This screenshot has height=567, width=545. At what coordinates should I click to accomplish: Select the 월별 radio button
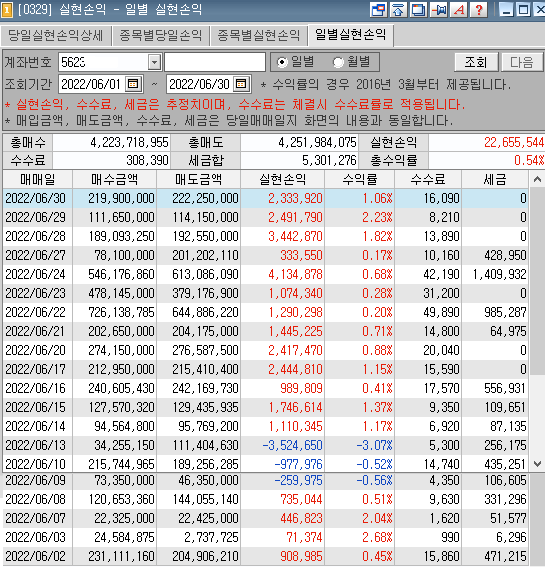(x=339, y=62)
